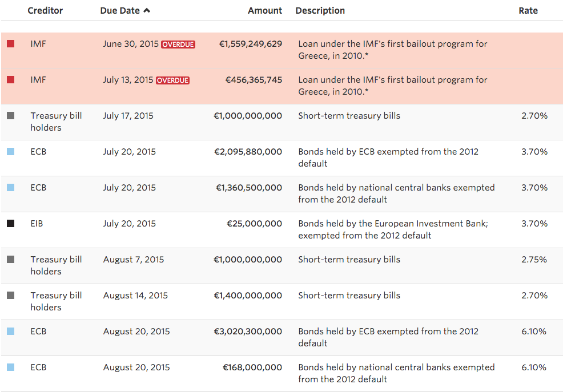Select the August 14, 2015 due date

coord(135,296)
